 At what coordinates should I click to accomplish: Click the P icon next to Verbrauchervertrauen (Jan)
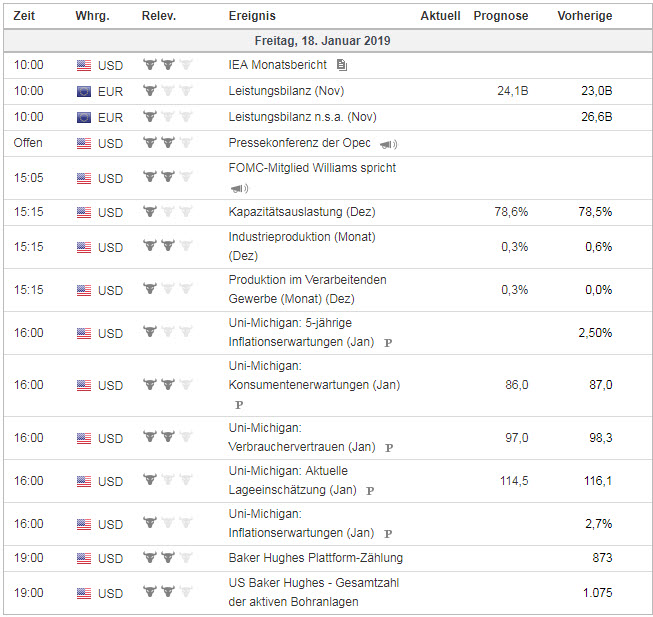pos(389,448)
